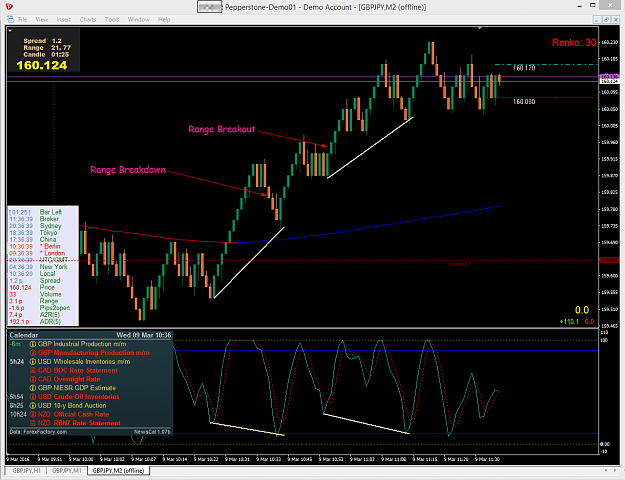Click the Support 1 line label
The width and height of the screenshot is (625, 480).
point(460,264)
